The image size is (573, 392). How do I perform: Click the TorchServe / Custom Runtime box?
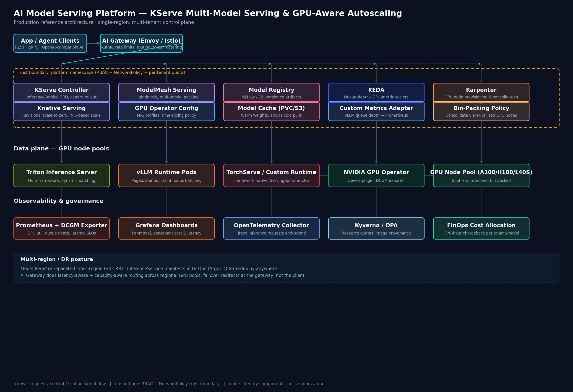(x=271, y=175)
